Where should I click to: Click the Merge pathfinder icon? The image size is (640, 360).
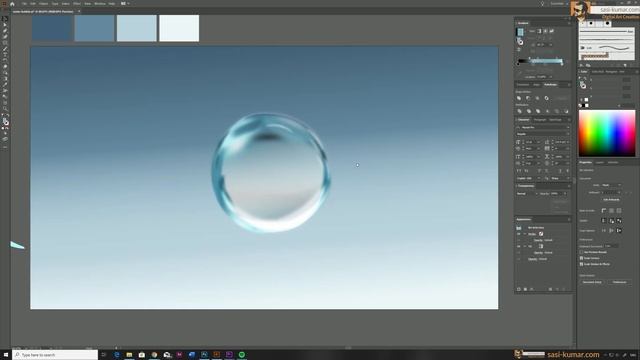coord(538,111)
